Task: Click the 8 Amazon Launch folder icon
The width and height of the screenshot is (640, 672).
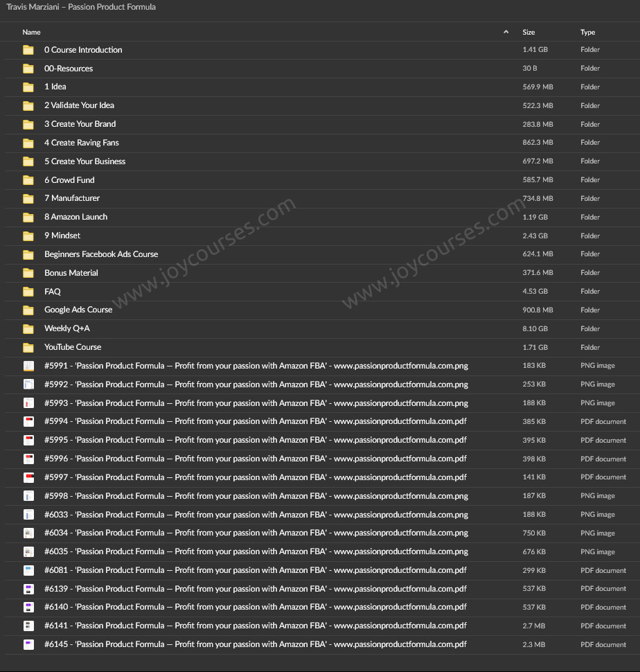Action: pyautogui.click(x=28, y=218)
